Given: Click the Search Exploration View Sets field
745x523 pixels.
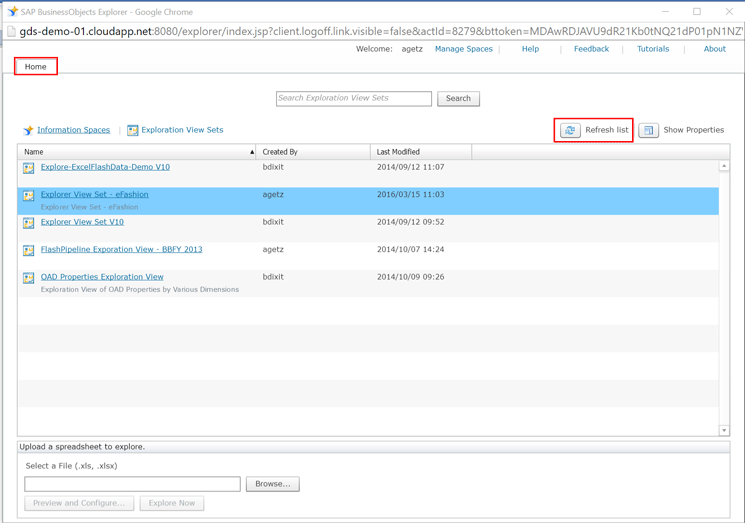Looking at the screenshot, I should click(x=353, y=98).
